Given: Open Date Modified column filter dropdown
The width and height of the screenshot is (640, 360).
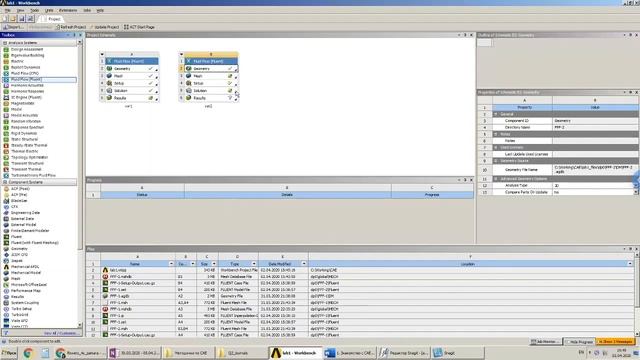Looking at the screenshot, I should pos(304,264).
